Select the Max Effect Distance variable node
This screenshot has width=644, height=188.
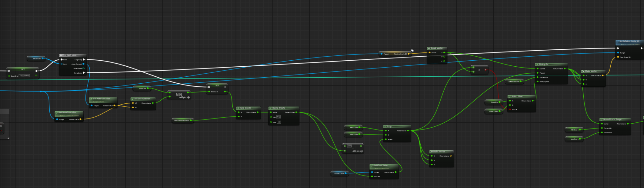[182, 121]
